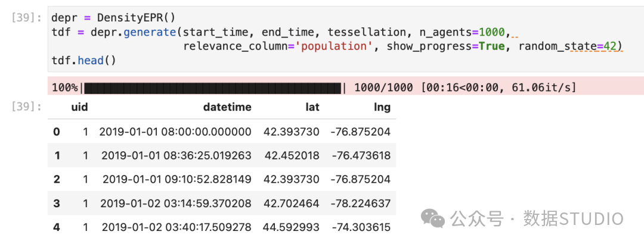
Task: Select the datetime column header
Action: click(x=227, y=107)
